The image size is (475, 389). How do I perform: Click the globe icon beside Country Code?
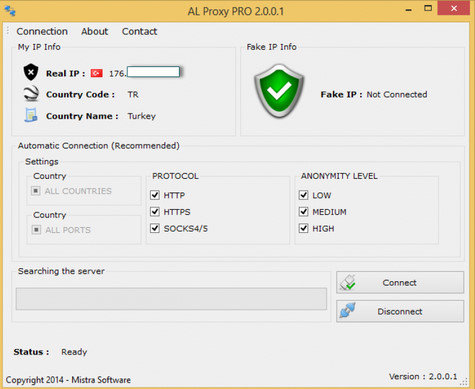pos(31,94)
